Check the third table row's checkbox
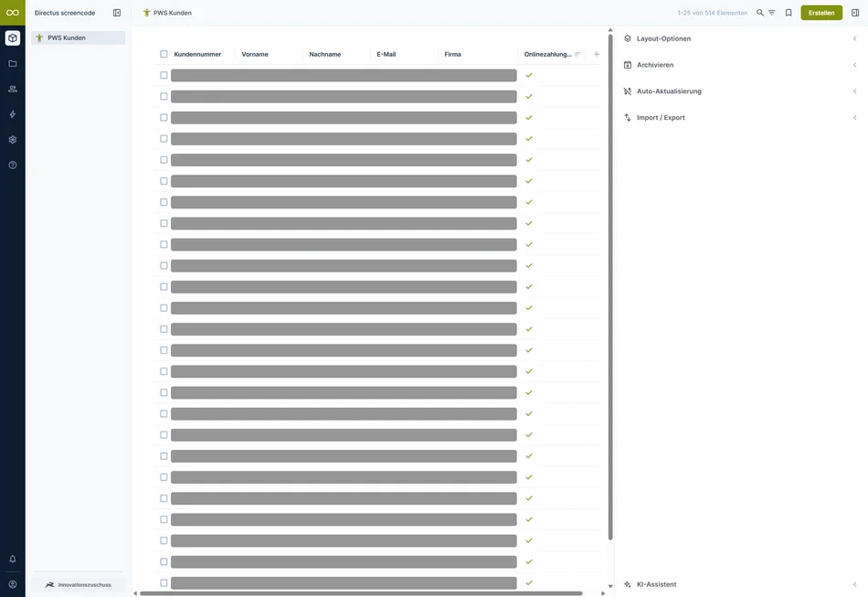The width and height of the screenshot is (868, 597). [164, 117]
